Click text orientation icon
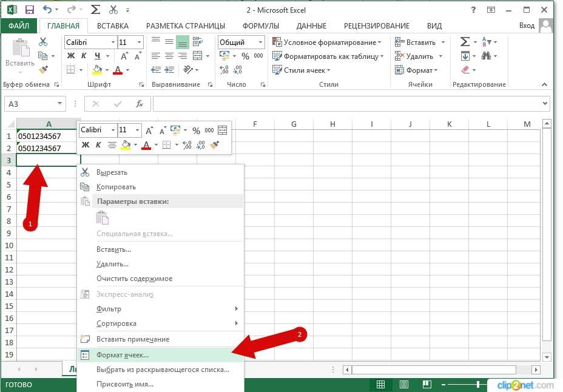The width and height of the screenshot is (563, 392). pos(188,70)
